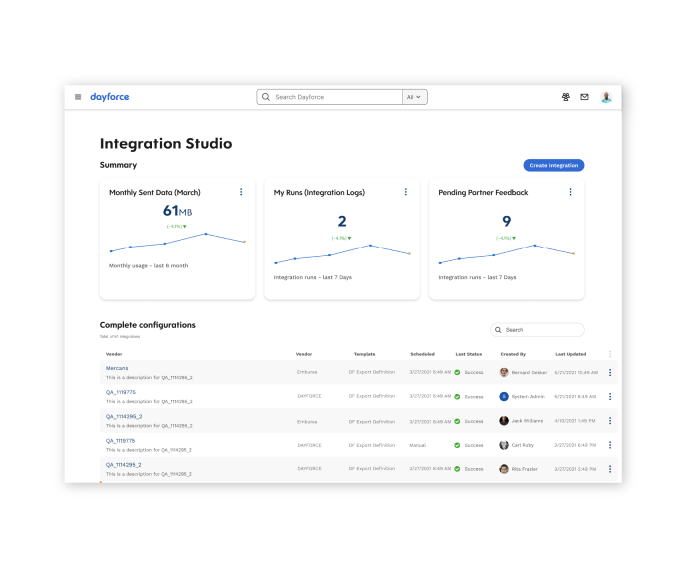
Task: Click the line chart in Monthly Sent Data card
Action: pos(177,243)
